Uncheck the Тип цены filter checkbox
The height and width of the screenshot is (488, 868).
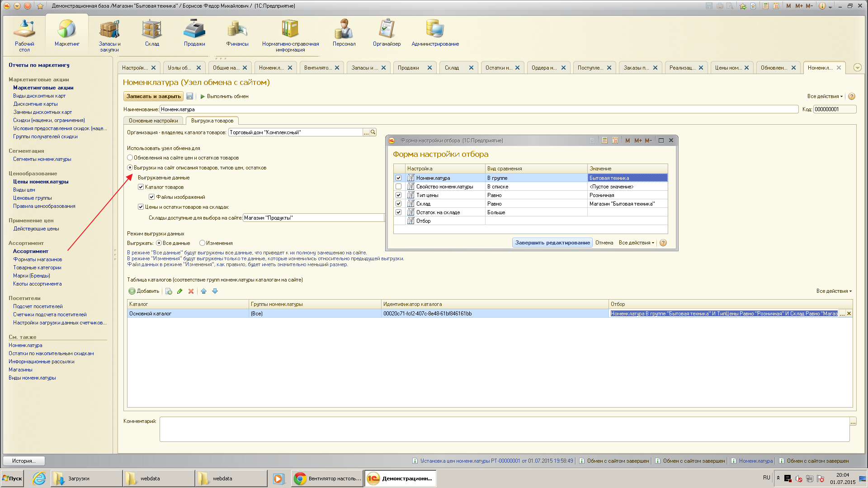pos(398,195)
